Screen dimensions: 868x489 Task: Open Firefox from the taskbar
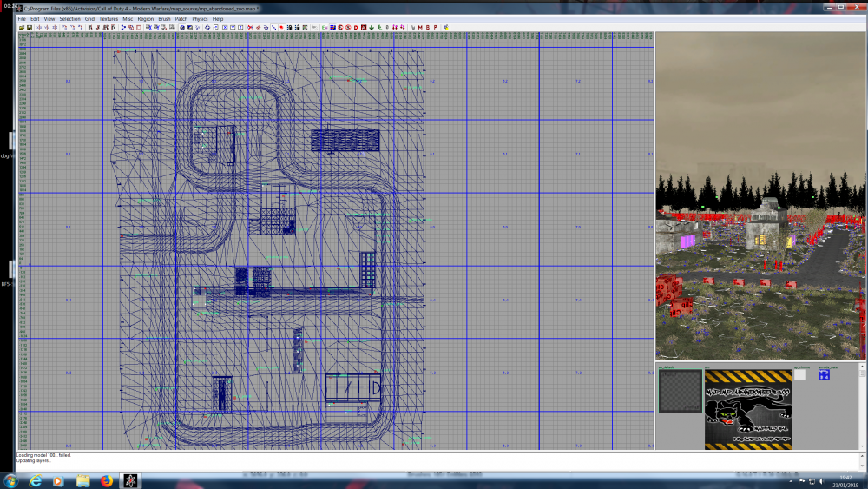click(x=107, y=480)
